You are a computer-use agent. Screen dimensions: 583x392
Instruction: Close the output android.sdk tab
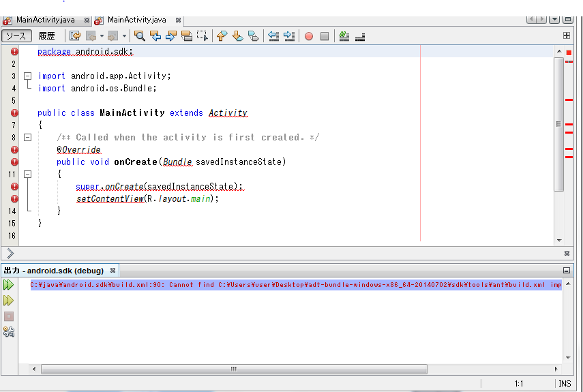coord(113,270)
